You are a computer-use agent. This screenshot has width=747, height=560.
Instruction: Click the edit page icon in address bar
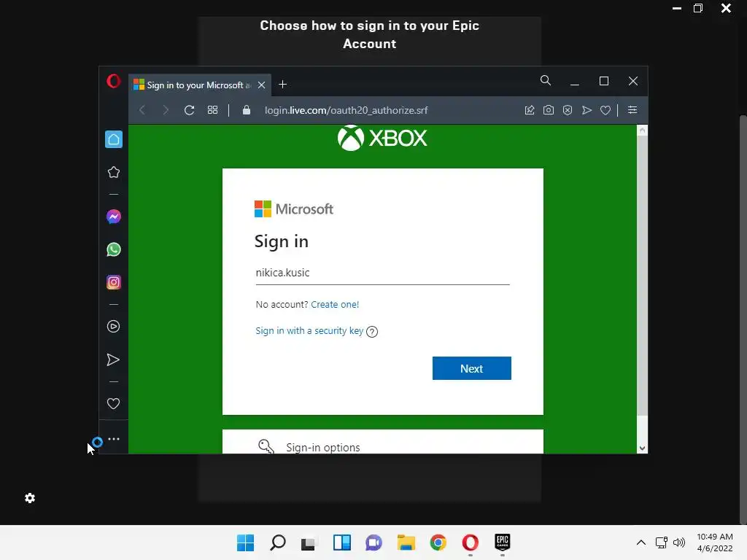click(530, 110)
